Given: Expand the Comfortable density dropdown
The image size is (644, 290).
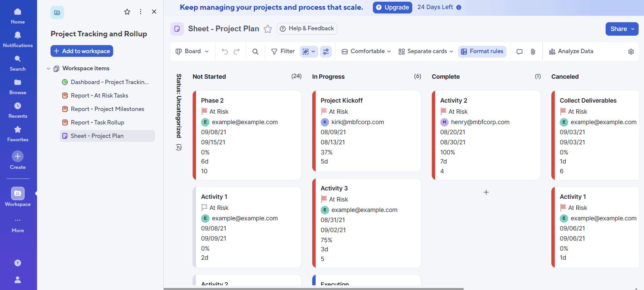Looking at the screenshot, I should [366, 51].
